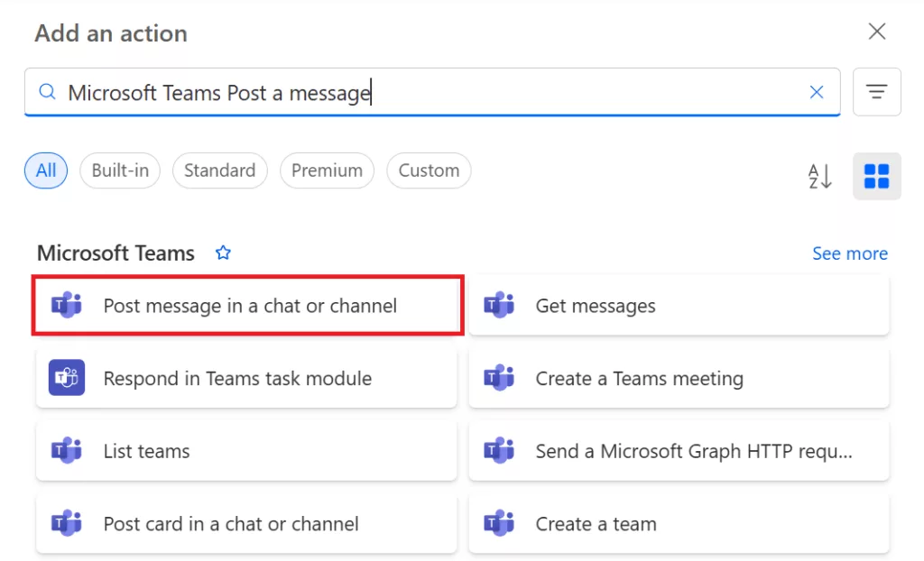Image resolution: width=924 pixels, height=561 pixels.
Task: Choose Post message in a chat or channel
Action: [247, 305]
